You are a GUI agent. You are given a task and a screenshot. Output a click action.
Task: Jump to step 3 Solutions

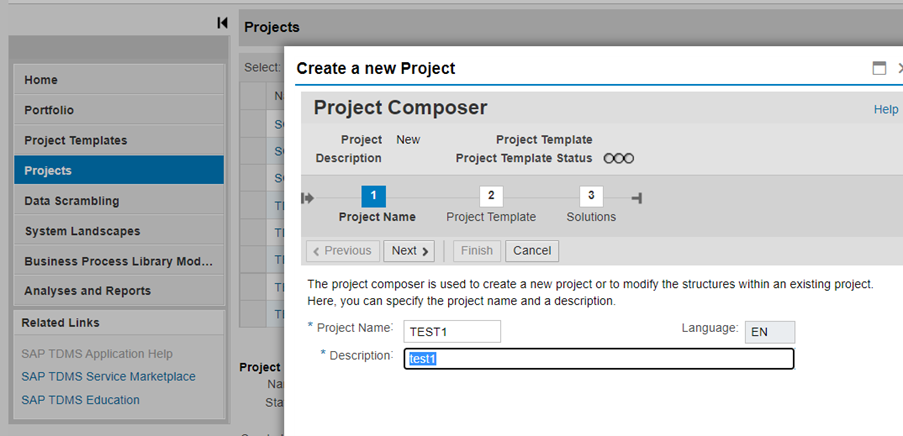[x=591, y=196]
